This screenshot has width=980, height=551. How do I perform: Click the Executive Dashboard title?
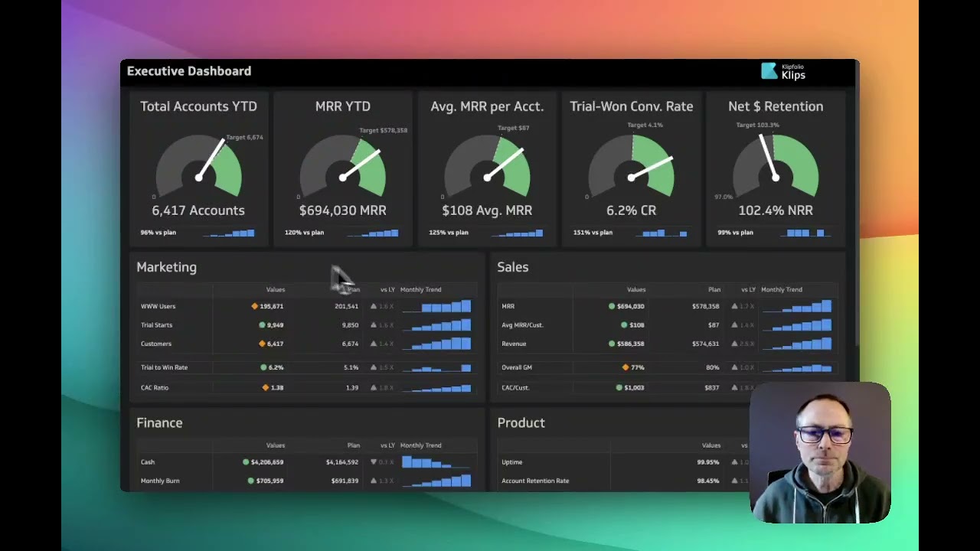pyautogui.click(x=188, y=71)
